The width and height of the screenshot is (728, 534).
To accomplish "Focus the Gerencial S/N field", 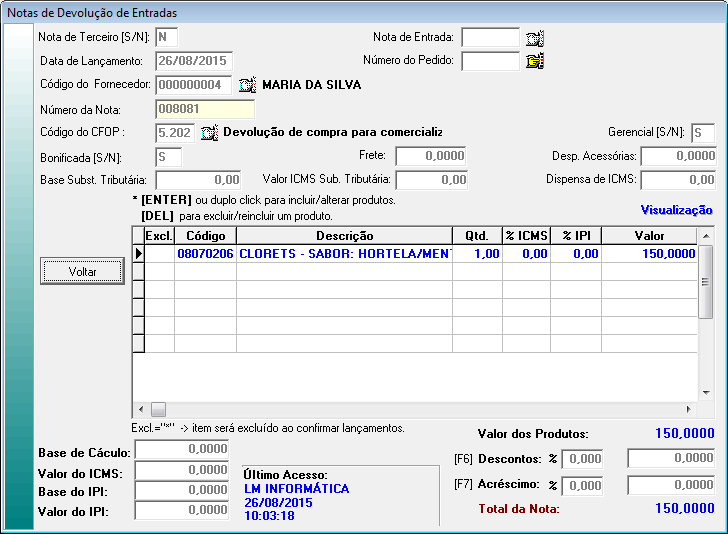I will pos(702,132).
